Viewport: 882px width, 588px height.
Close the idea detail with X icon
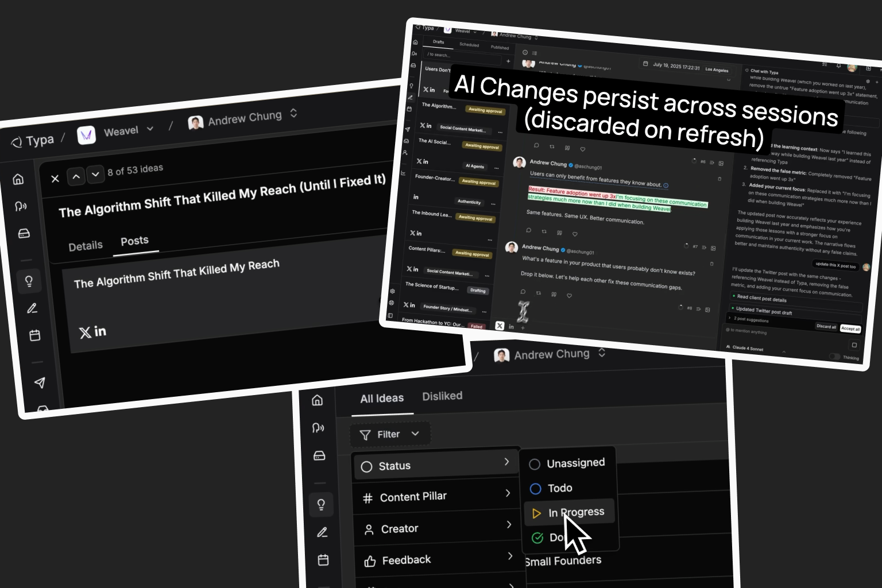pos(55,179)
